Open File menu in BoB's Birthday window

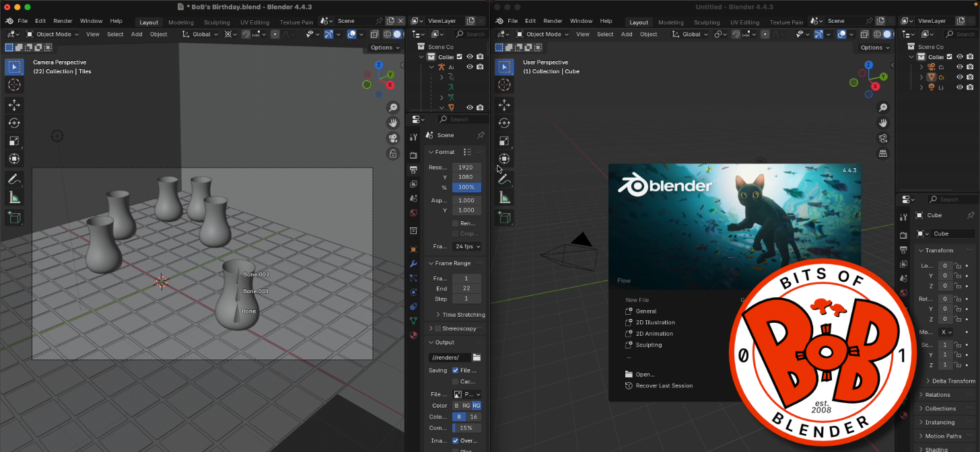pos(23,21)
